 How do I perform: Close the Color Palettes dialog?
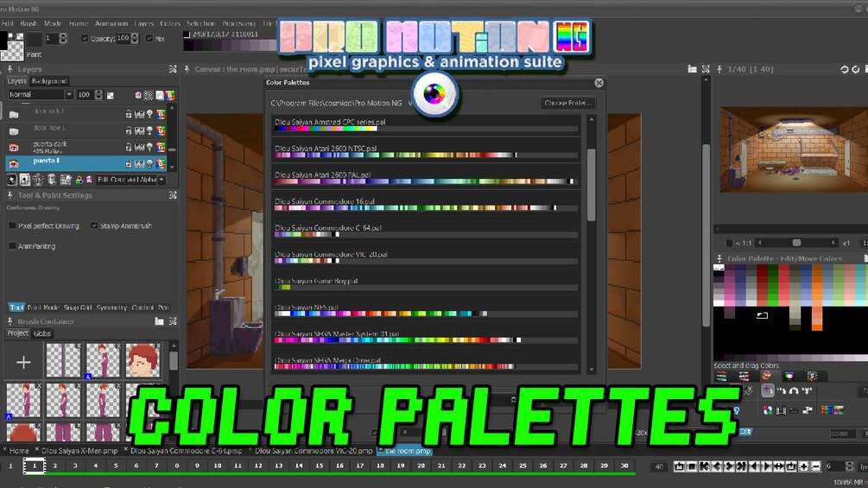coord(599,82)
